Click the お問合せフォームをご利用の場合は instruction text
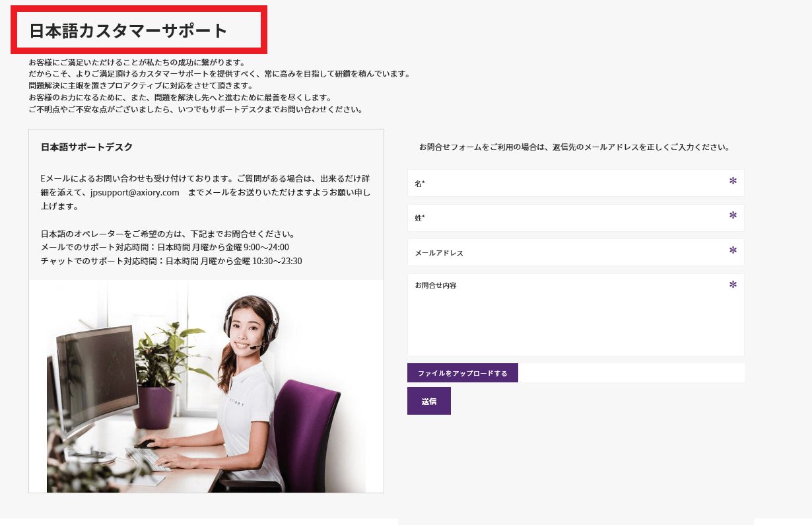This screenshot has width=812, height=525. coord(574,147)
